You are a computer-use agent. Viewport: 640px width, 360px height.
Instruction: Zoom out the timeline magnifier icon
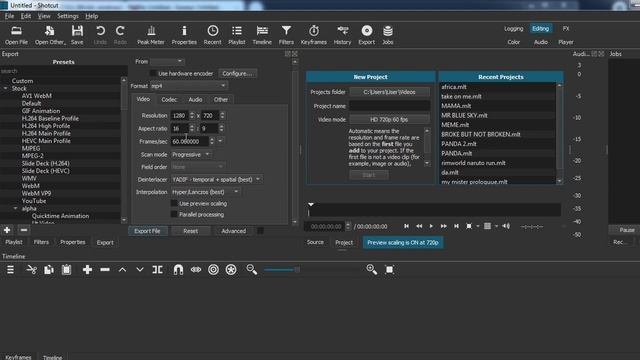252,269
